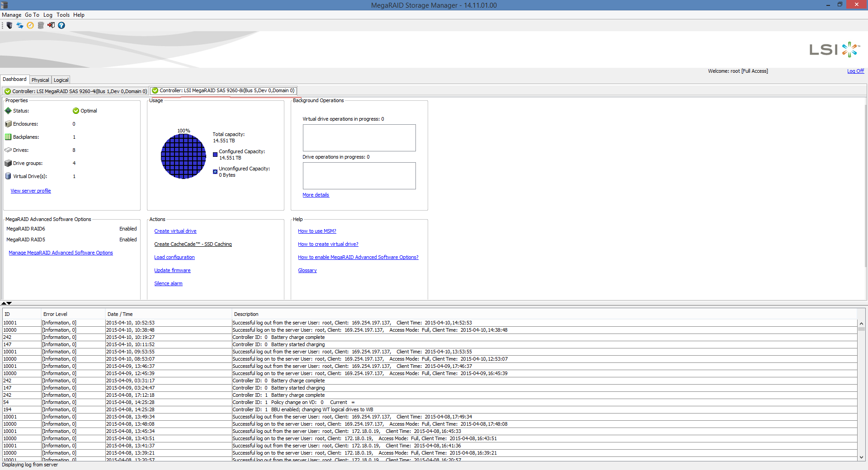Select the SAS 9260-4i controller tab
The width and height of the screenshot is (868, 470).
tap(76, 91)
